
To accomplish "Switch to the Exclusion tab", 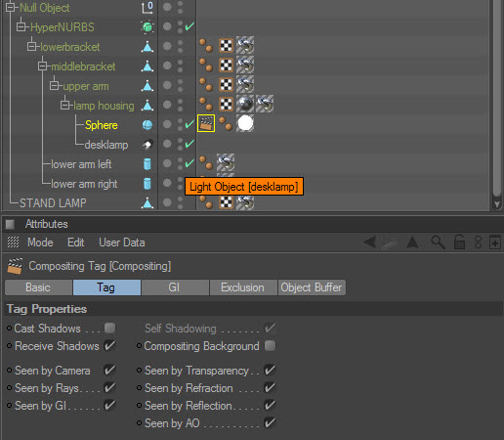I will pos(242,287).
